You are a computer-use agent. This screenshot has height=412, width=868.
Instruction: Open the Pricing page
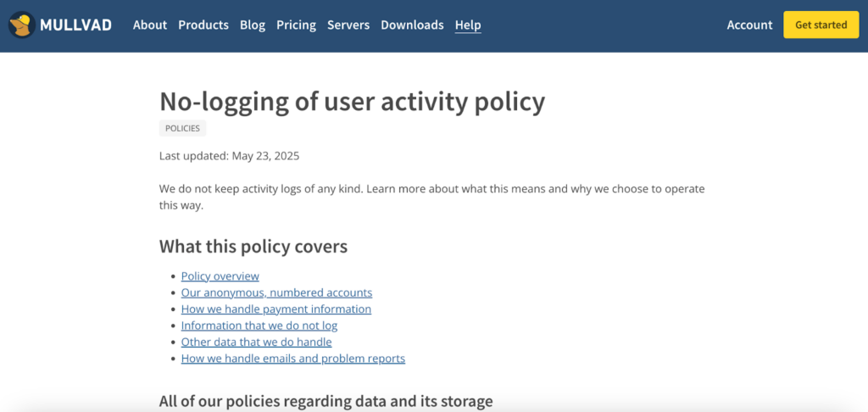point(296,25)
